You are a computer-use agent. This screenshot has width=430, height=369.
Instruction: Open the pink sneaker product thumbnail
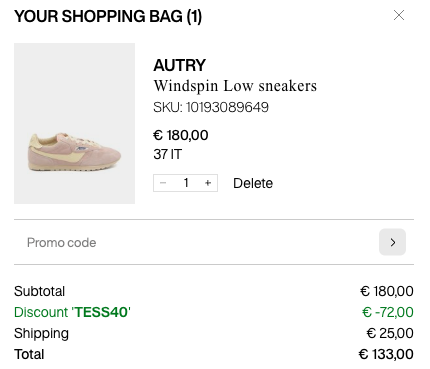[x=74, y=123]
